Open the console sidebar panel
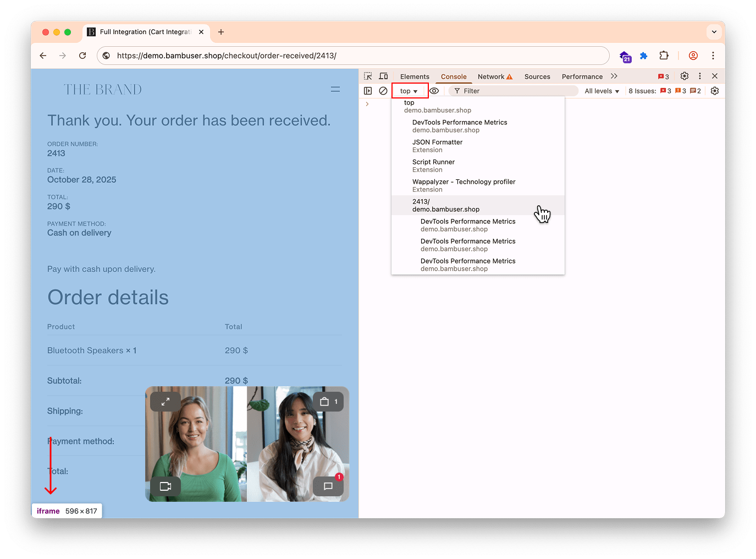This screenshot has height=559, width=756. (367, 90)
